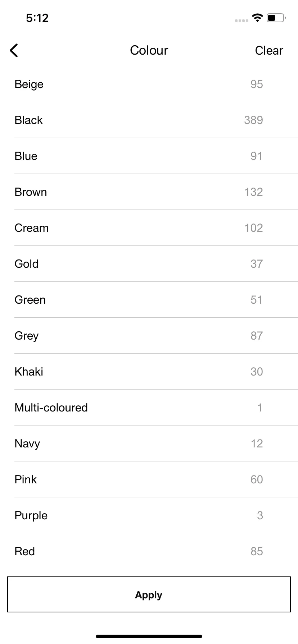Choose Blue from the colour list

(x=149, y=156)
